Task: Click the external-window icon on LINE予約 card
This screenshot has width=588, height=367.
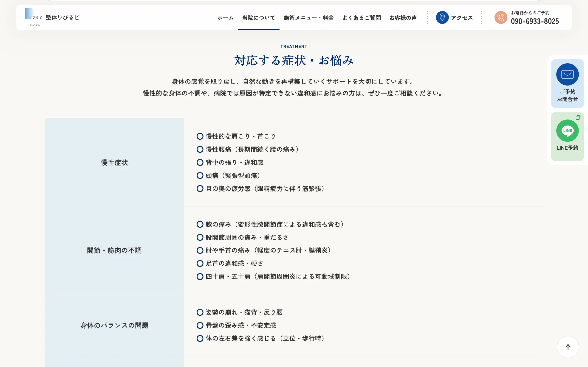Action: click(x=578, y=117)
